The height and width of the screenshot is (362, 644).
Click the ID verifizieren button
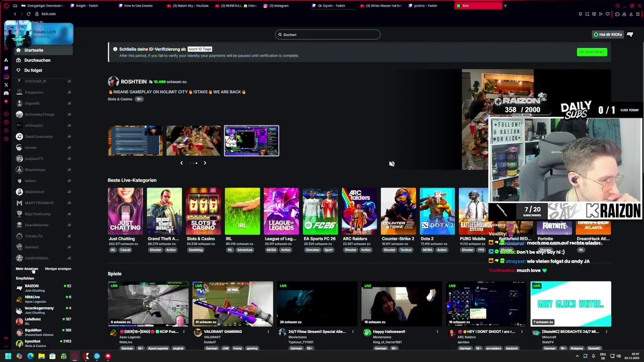[592, 52]
